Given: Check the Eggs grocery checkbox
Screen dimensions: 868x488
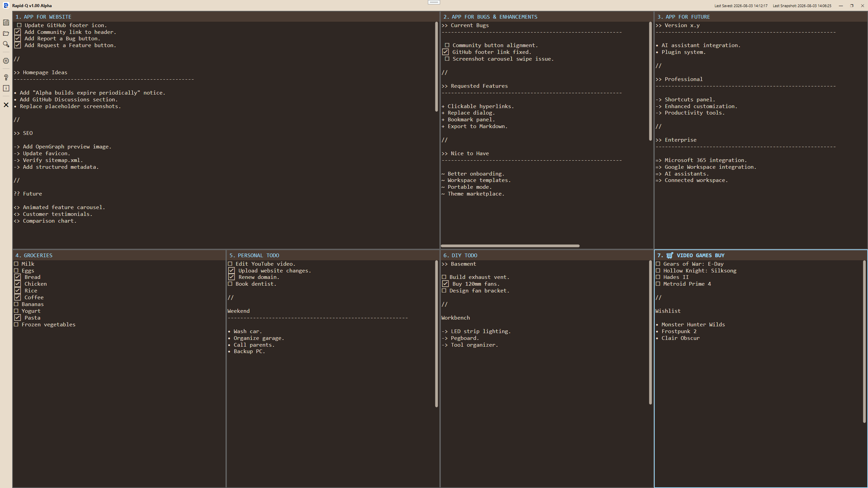Looking at the screenshot, I should pyautogui.click(x=16, y=270).
